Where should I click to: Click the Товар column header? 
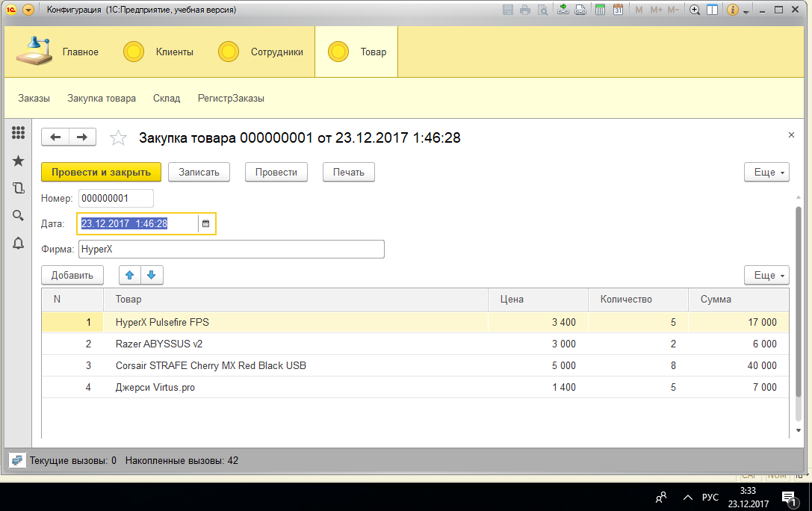[x=296, y=300]
